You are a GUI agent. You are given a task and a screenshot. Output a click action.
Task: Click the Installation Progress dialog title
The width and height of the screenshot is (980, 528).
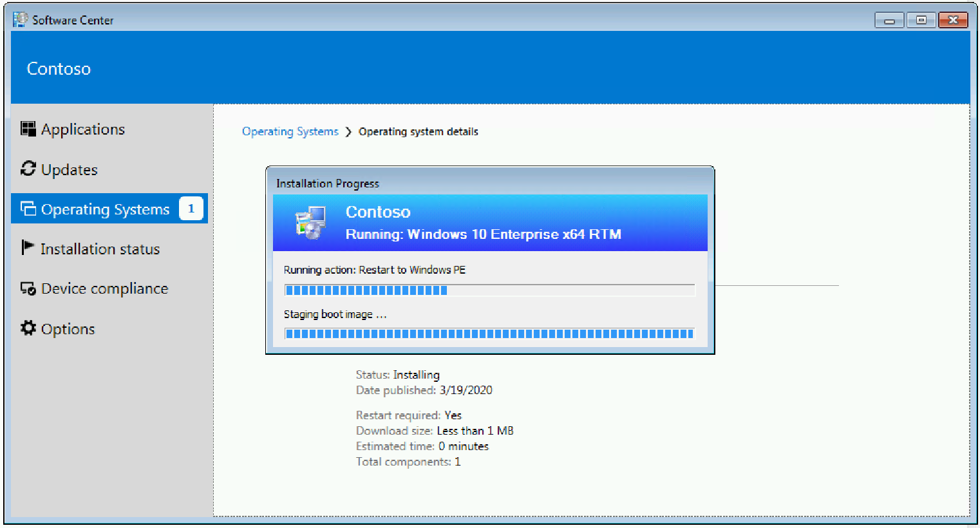[328, 184]
